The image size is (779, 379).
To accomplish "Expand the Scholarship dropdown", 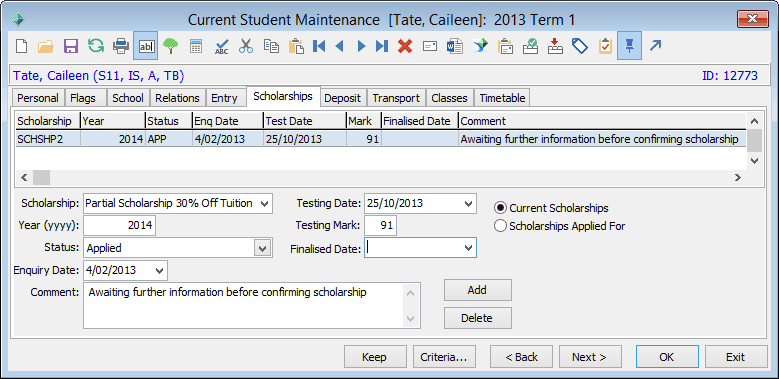I will 264,203.
